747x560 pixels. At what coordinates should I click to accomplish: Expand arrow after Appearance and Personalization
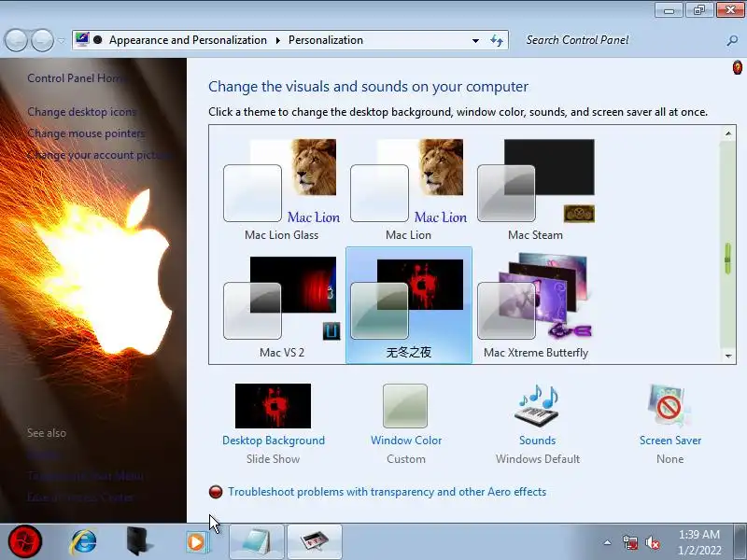coord(277,40)
